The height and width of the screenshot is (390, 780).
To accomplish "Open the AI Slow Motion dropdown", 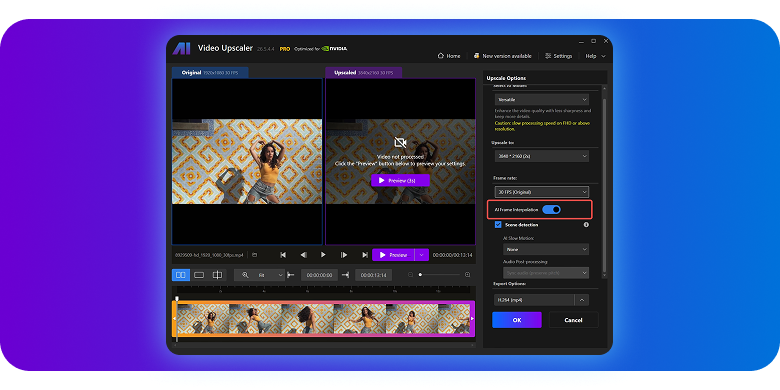I will click(546, 249).
